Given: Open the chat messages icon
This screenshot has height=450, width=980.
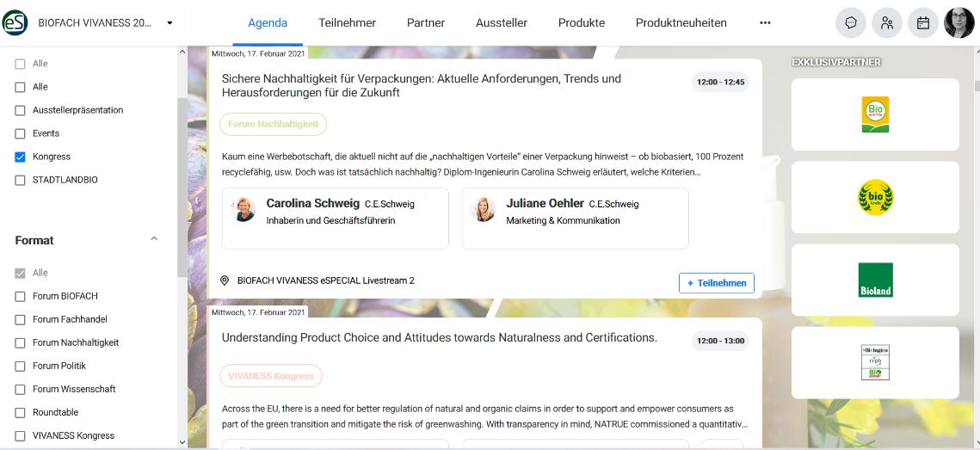Looking at the screenshot, I should pos(851,23).
